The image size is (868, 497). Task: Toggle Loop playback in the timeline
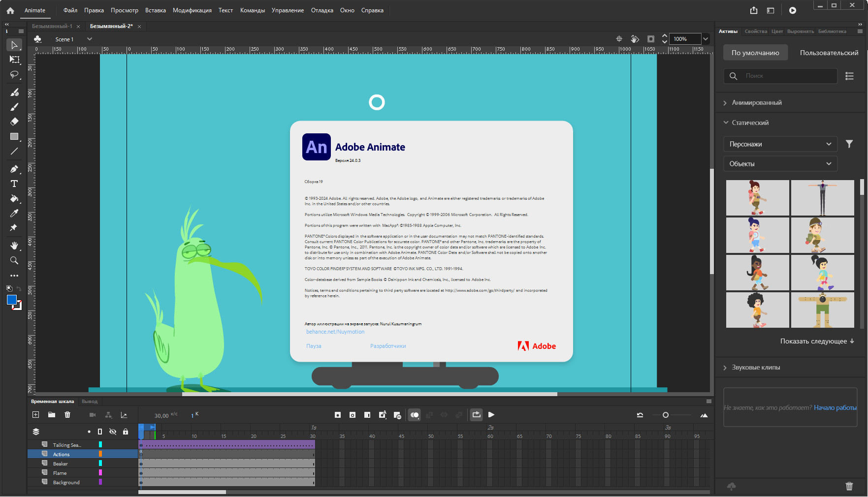[x=477, y=415]
